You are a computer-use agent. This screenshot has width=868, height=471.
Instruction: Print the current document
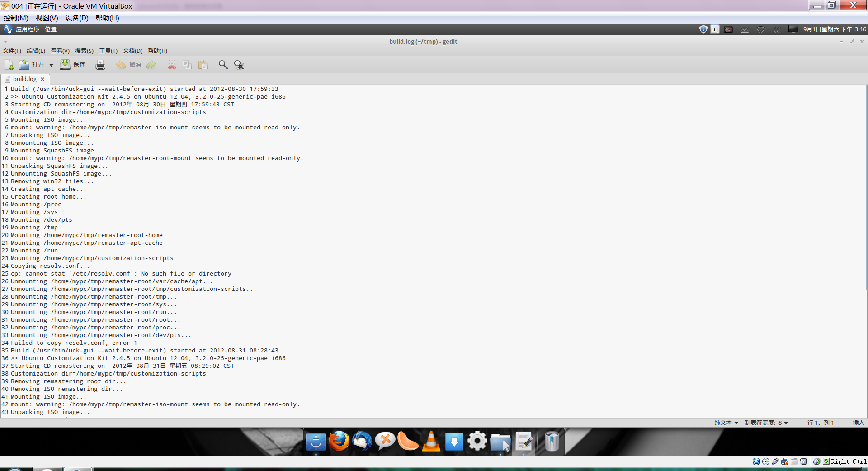click(100, 65)
